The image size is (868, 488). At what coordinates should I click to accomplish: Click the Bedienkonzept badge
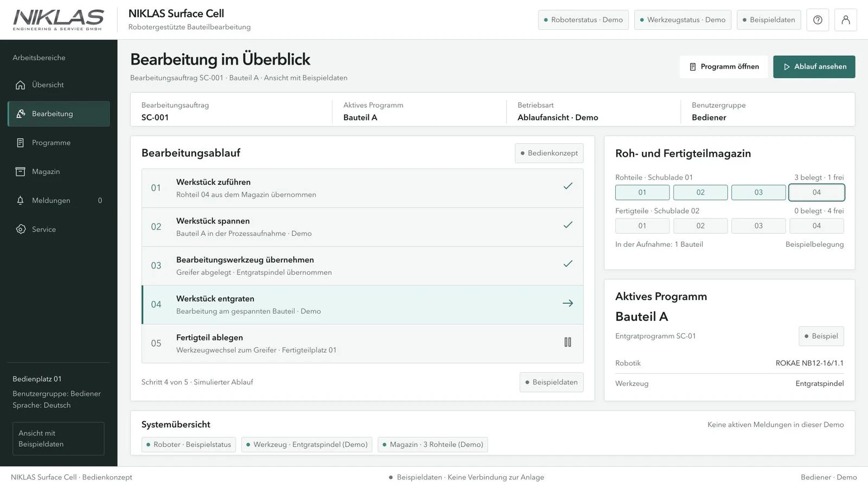[x=549, y=153]
